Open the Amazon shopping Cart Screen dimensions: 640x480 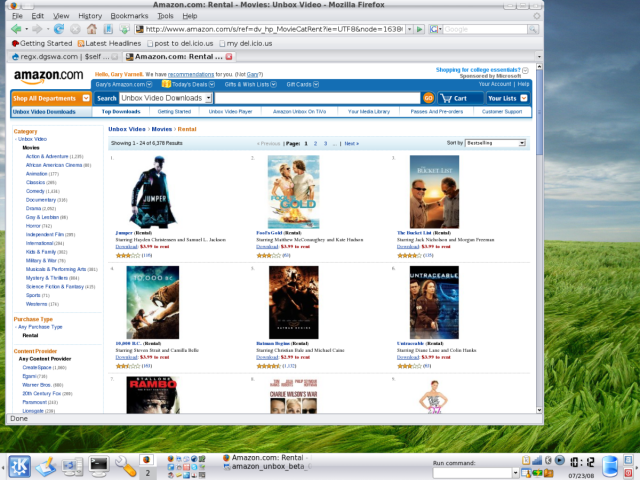(x=460, y=98)
